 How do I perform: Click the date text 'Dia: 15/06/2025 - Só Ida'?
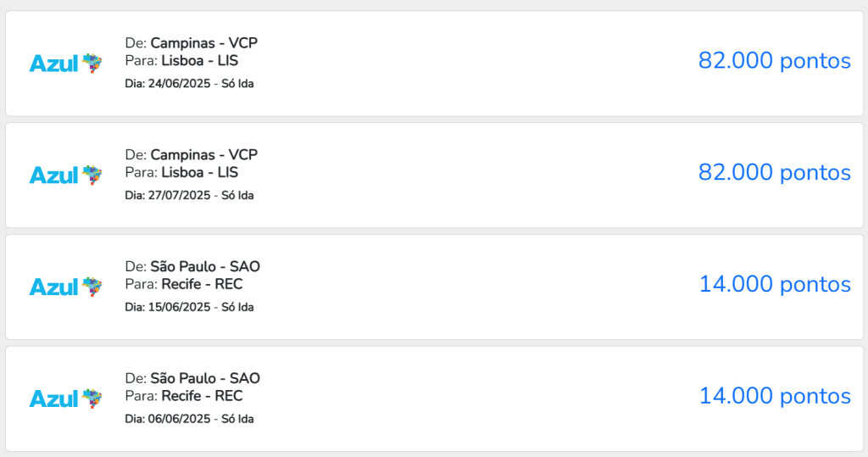(189, 307)
